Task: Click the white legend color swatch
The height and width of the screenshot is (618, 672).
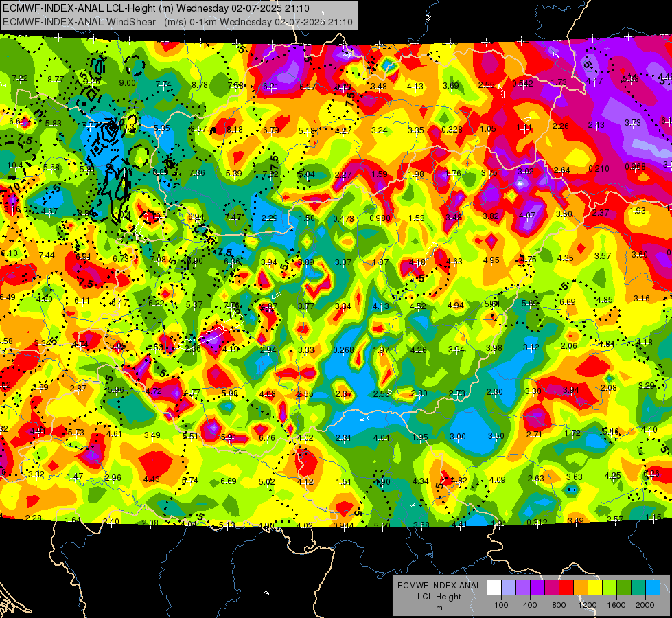Action: (494, 588)
